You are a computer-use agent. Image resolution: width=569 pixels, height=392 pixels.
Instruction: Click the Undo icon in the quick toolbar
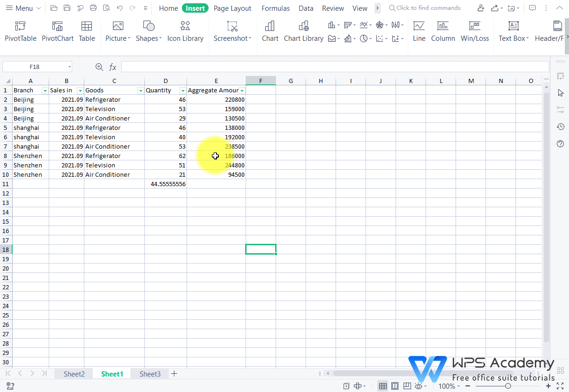point(120,8)
